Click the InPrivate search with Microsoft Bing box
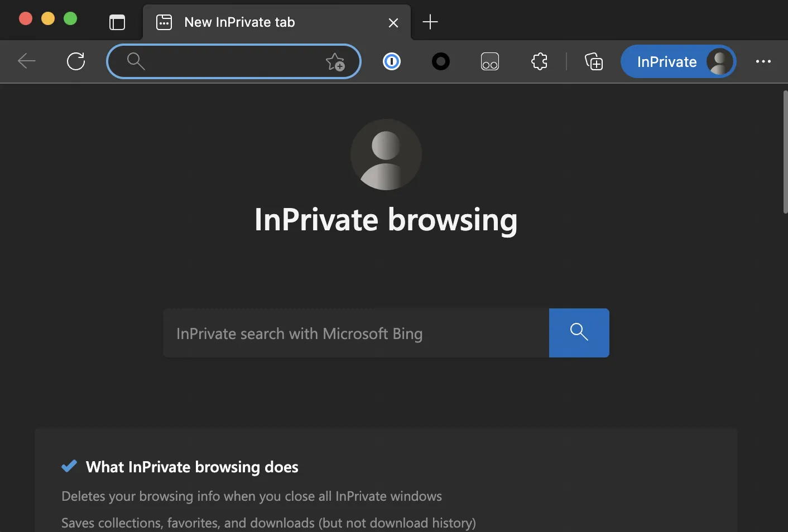Image resolution: width=788 pixels, height=532 pixels. click(356, 333)
